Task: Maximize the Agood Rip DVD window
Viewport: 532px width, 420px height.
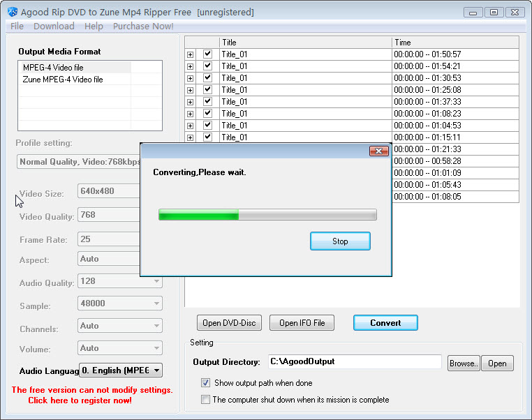Action: 494,13
